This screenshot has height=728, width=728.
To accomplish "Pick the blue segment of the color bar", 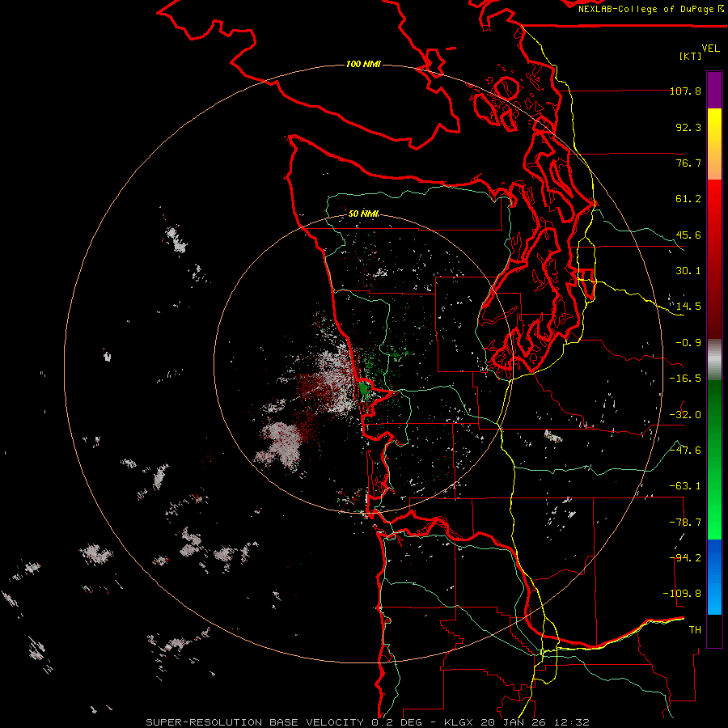I will (714, 577).
